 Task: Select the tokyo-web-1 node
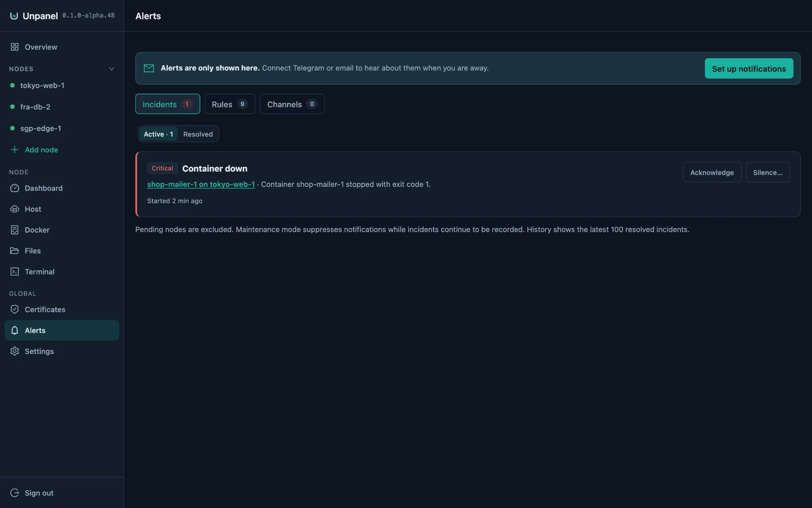[x=62, y=85]
